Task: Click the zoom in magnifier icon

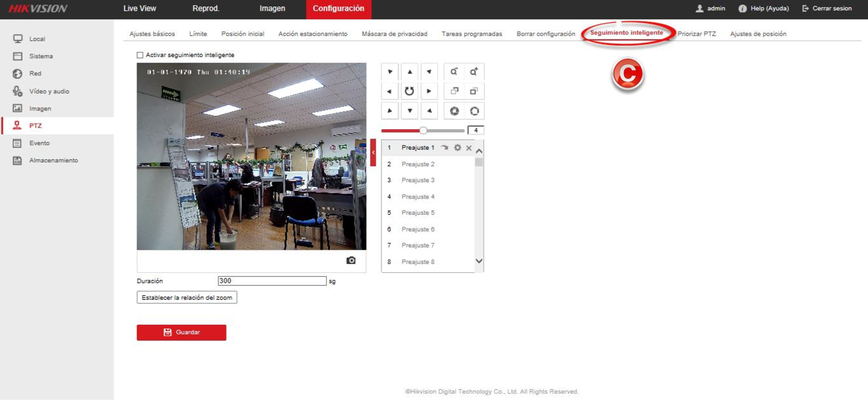Action: click(474, 72)
